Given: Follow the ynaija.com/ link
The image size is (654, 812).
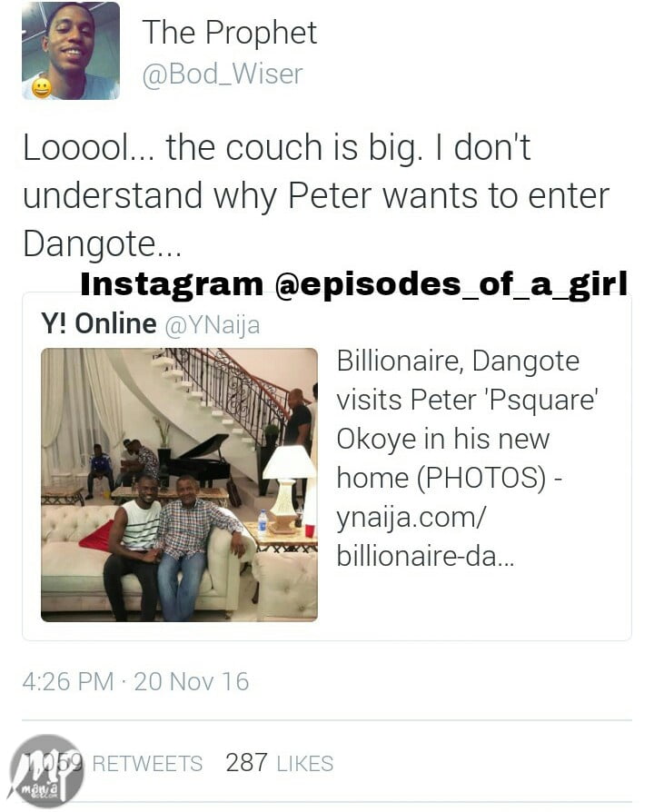Looking at the screenshot, I should (x=411, y=517).
